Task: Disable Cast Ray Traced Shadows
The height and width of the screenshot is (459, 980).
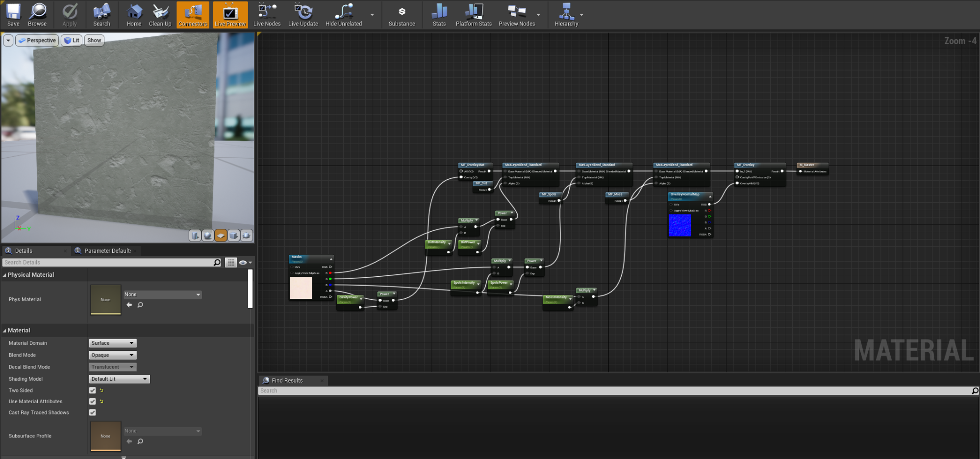Action: pyautogui.click(x=92, y=412)
